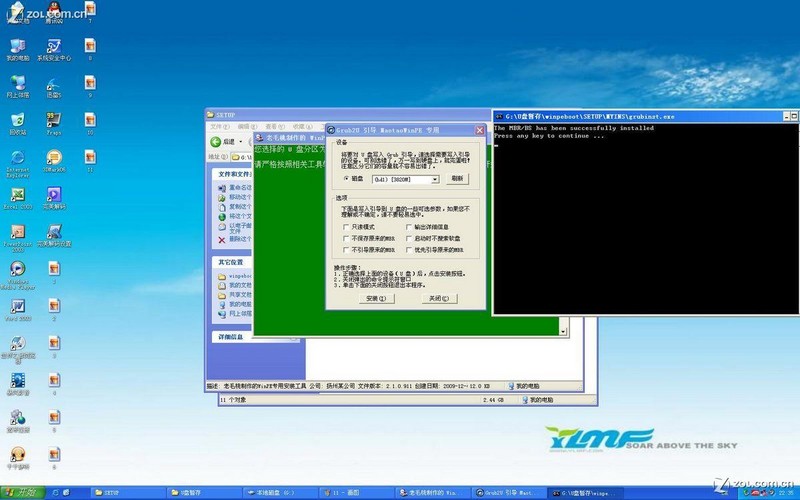The width and height of the screenshot is (800, 500).
Task: Enable the 只读模式 read-only checkbox
Action: (346, 227)
